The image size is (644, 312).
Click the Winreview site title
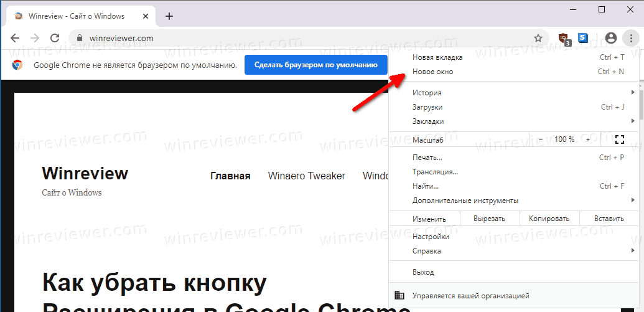pos(85,174)
